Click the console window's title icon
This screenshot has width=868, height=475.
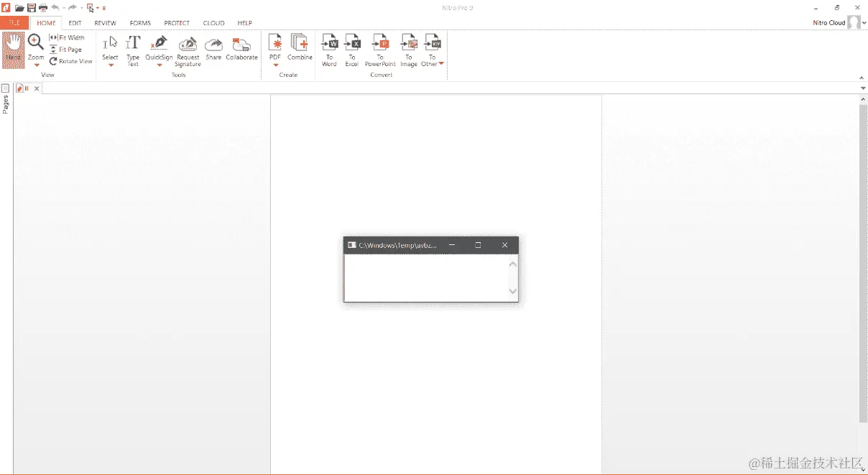351,245
